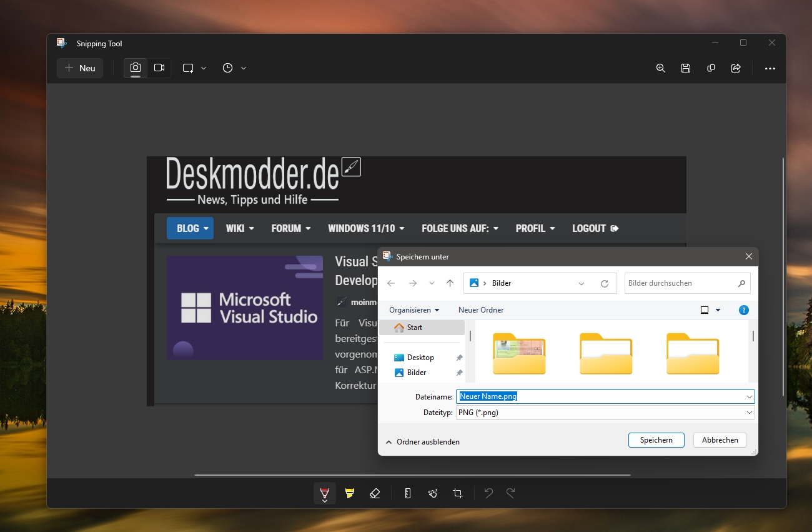
Task: Select Bilder in navigation pane
Action: tap(417, 373)
